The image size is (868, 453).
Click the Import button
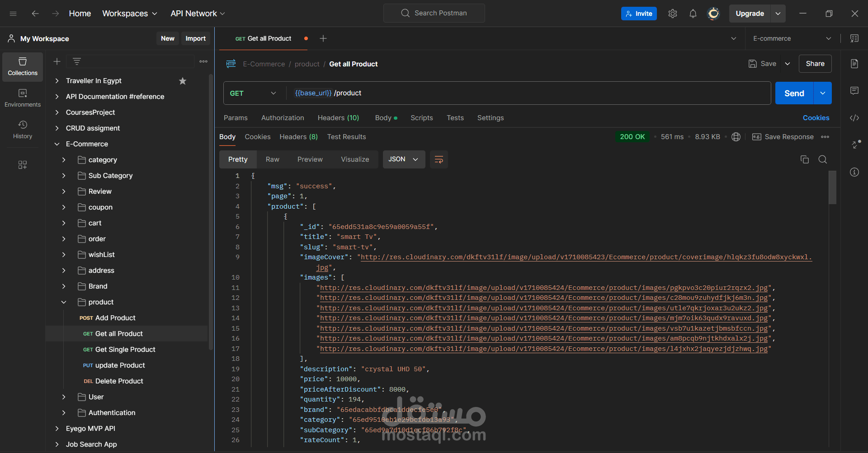click(195, 38)
